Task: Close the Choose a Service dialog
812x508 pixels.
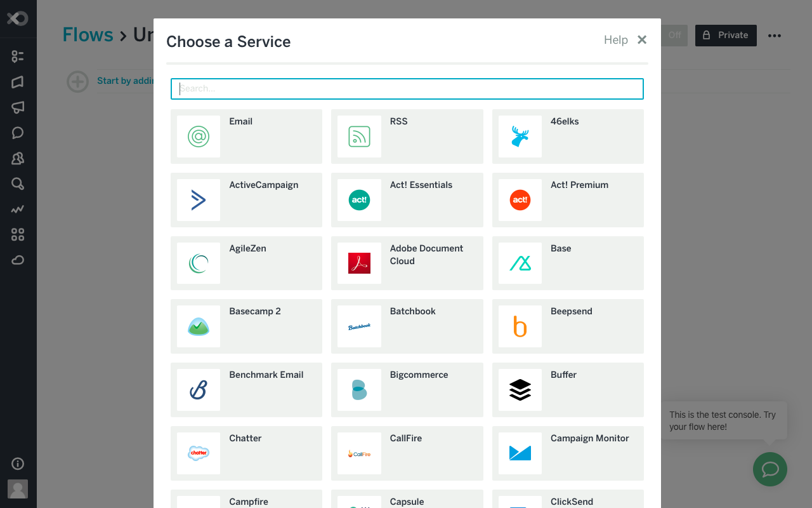Action: click(642, 40)
